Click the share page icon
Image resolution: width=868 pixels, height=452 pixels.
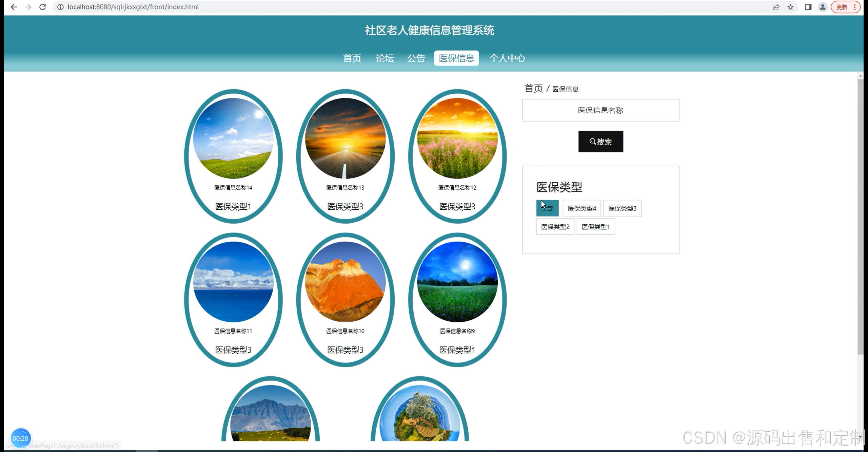coord(776,7)
